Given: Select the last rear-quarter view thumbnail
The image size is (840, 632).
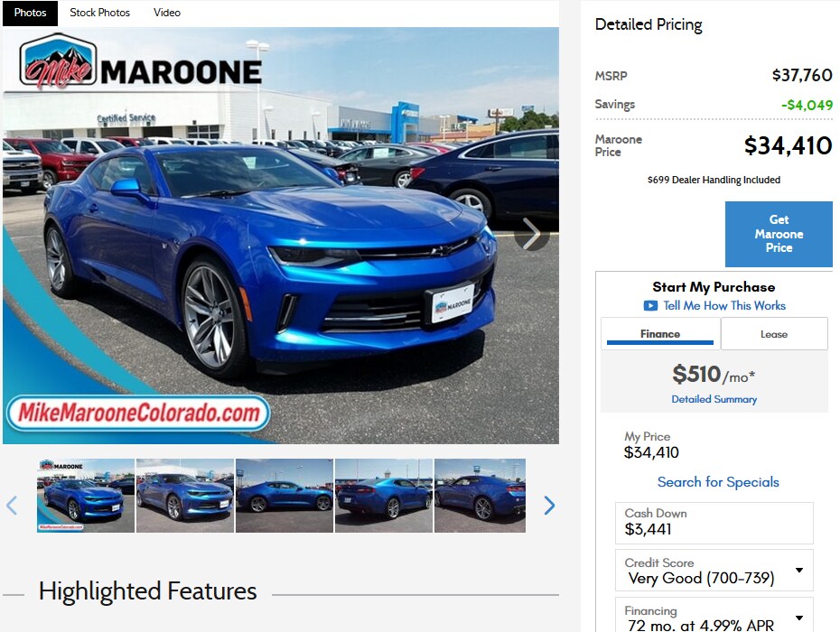Looking at the screenshot, I should tap(480, 496).
